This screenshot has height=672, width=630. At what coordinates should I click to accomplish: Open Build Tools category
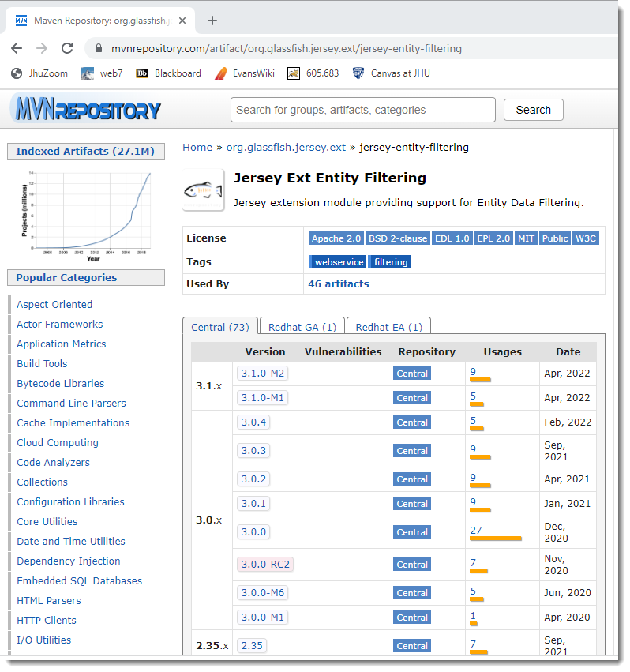(x=42, y=363)
